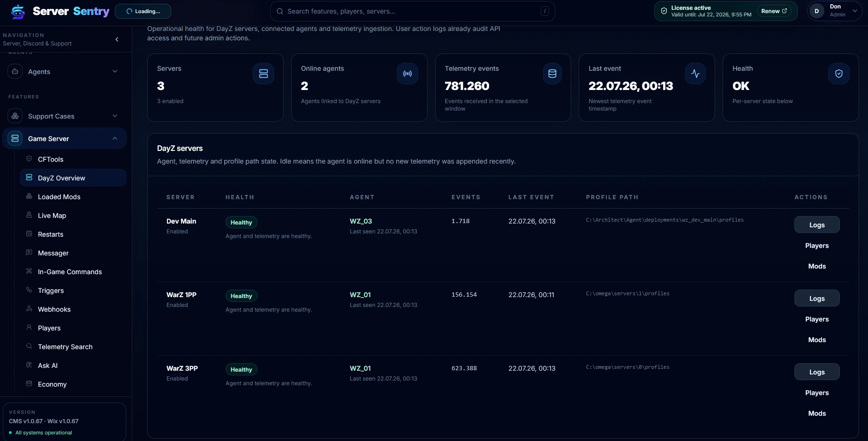This screenshot has width=868, height=441.
Task: Click the Telemetry Search magnifier icon
Action: coord(29,346)
